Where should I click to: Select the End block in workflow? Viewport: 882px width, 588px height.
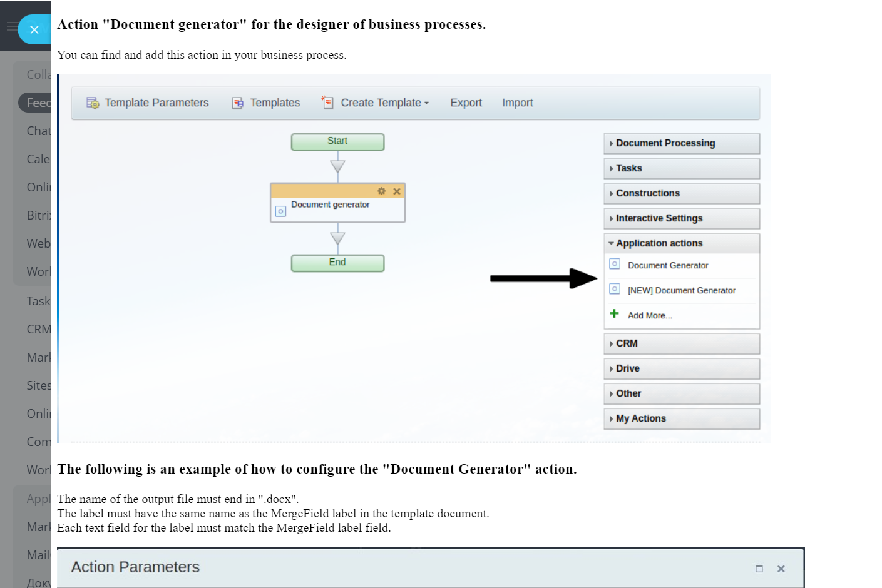tap(337, 263)
